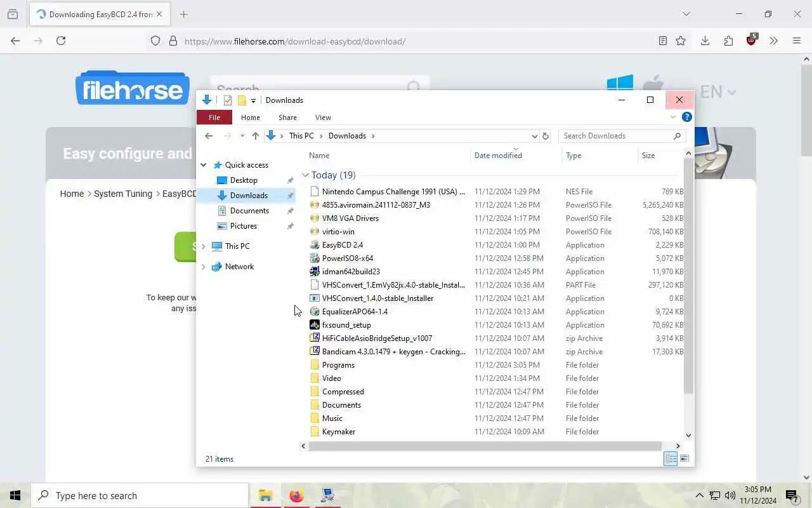Select Pictures in Quick access
Image resolution: width=812 pixels, height=508 pixels.
pos(244,226)
